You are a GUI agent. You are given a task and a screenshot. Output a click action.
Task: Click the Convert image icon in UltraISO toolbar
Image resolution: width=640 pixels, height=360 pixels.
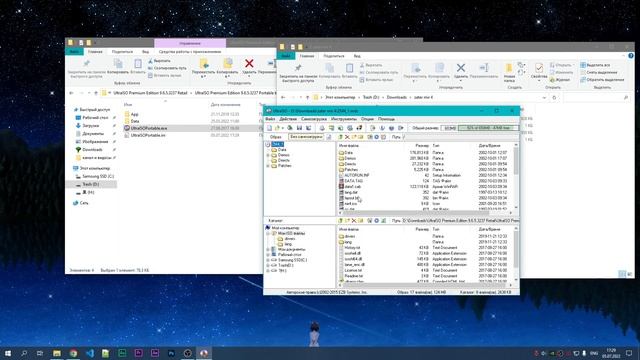point(340,128)
